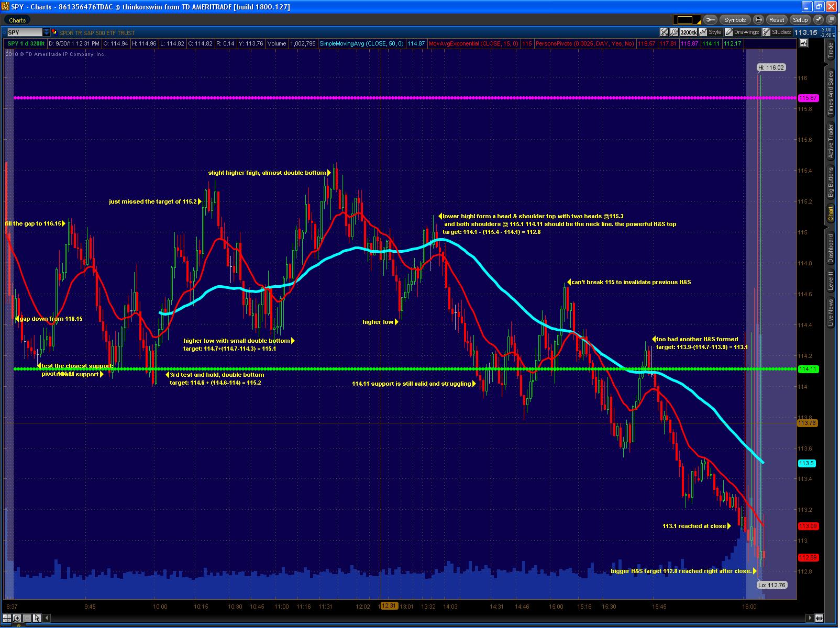Open chart settings wrench icon beside 3200tk
Screen dimensions: 840x628
click(x=674, y=32)
